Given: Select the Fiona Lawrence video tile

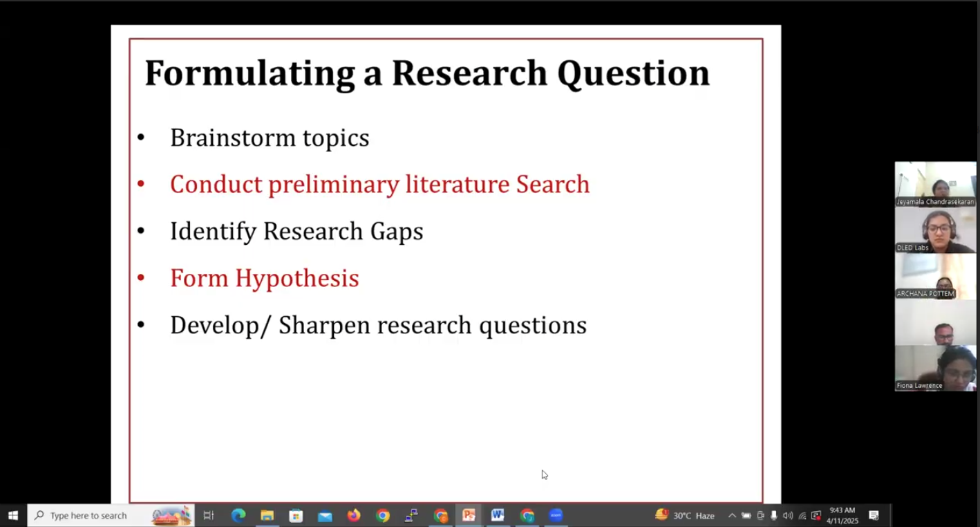Looking at the screenshot, I should tap(935, 368).
